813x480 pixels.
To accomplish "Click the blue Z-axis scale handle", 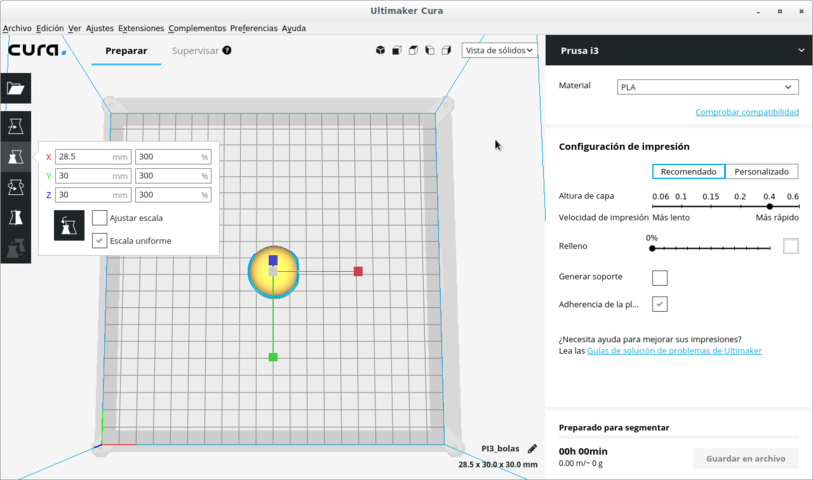I will (273, 260).
